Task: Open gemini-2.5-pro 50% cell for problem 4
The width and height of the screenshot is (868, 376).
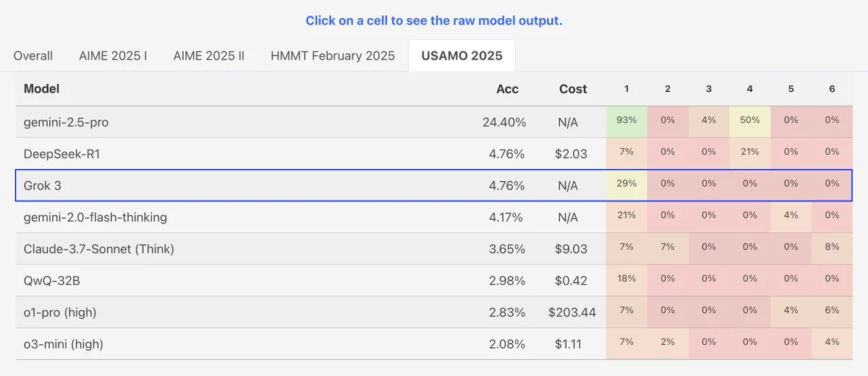Action: pos(750,121)
